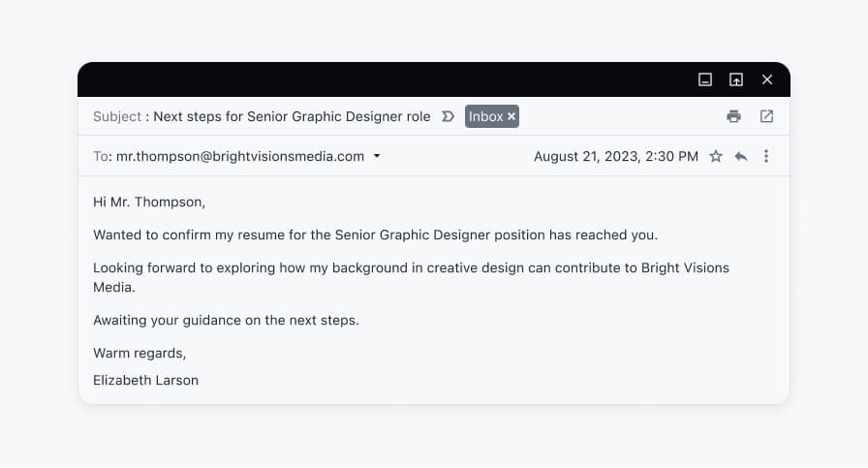Screen dimensions: 868x468
Task: Click the line Awaiting your guidance on the next steps
Action: [226, 320]
